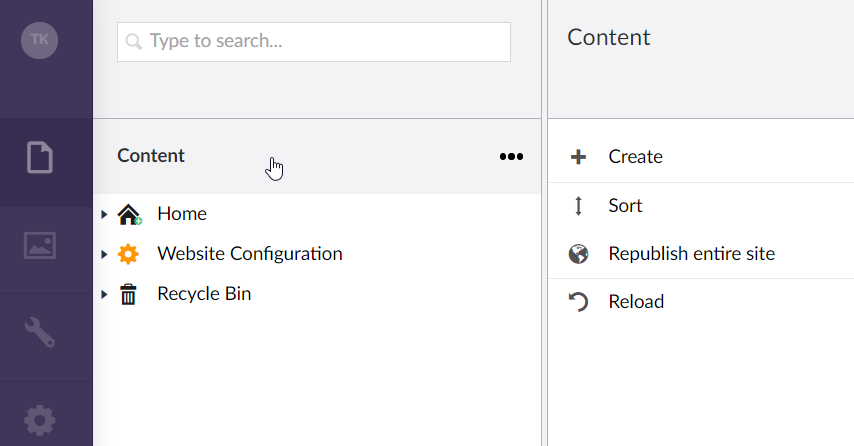
Task: Select the Recycle Bin item
Action: click(204, 295)
